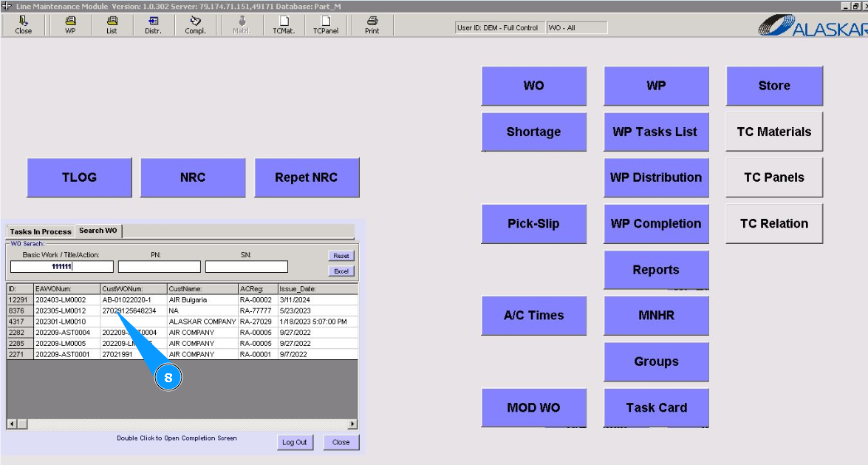Click the Matrl. toolbar icon
Image resolution: width=868 pixels, height=465 pixels.
tap(242, 25)
